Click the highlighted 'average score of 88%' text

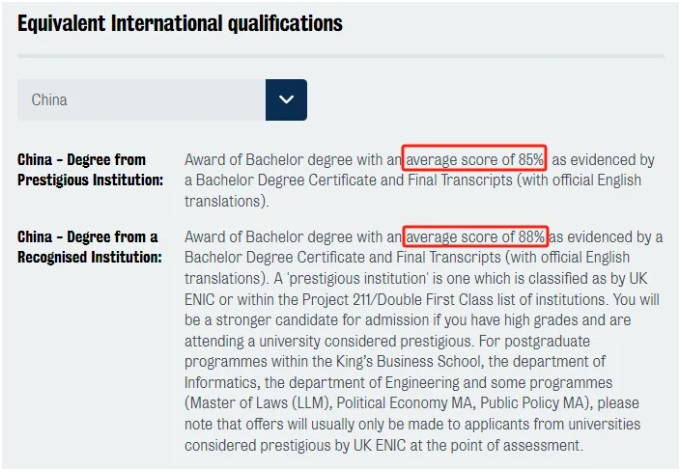pos(476,237)
